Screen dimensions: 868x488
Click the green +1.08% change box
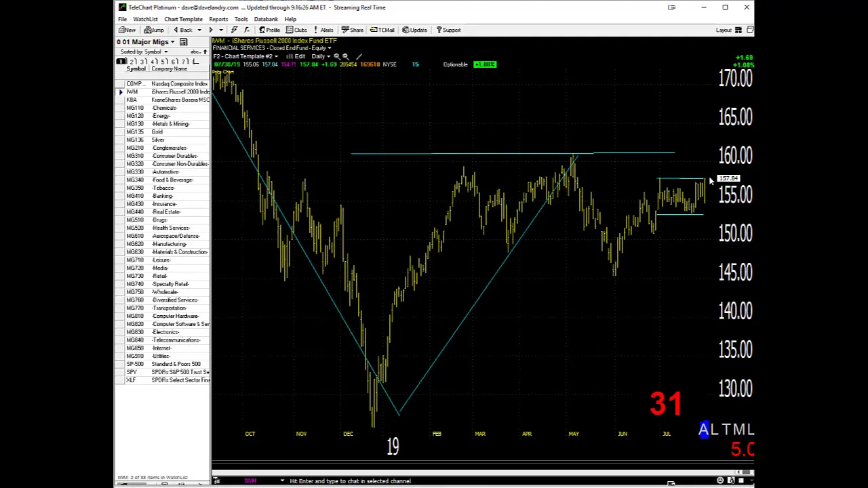pyautogui.click(x=485, y=64)
